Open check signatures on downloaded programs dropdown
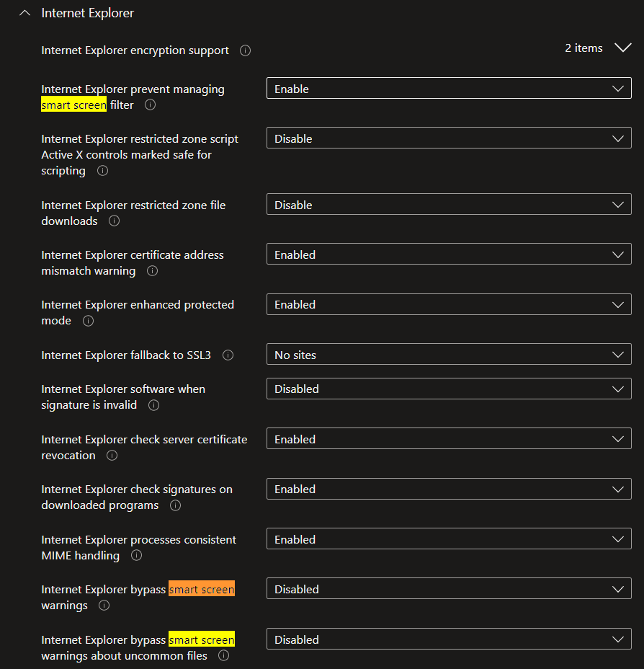Screen dimensions: 644x669 (x=448, y=489)
